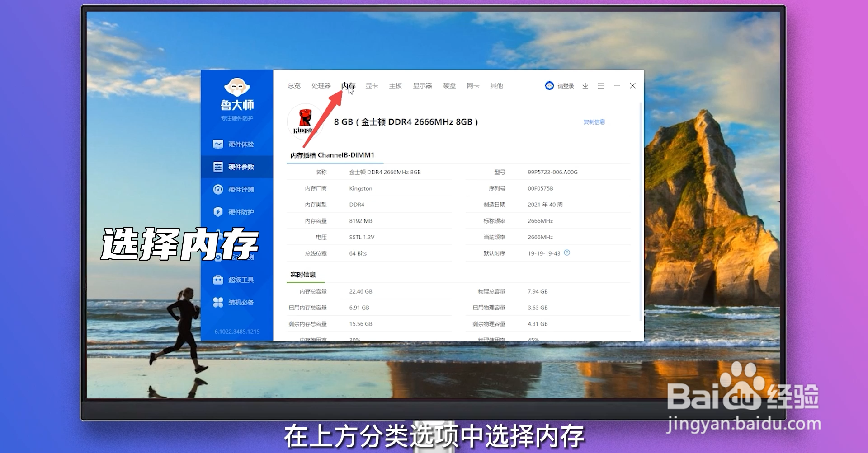Screen dimensions: 868x453
Task: Click the voltage value SSTL 1.2V
Action: pos(362,237)
